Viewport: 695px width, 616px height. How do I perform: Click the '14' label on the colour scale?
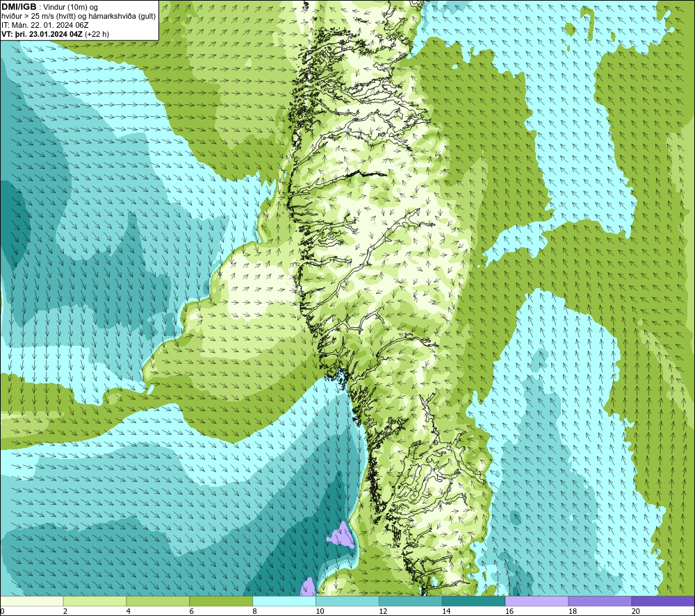[x=446, y=612]
